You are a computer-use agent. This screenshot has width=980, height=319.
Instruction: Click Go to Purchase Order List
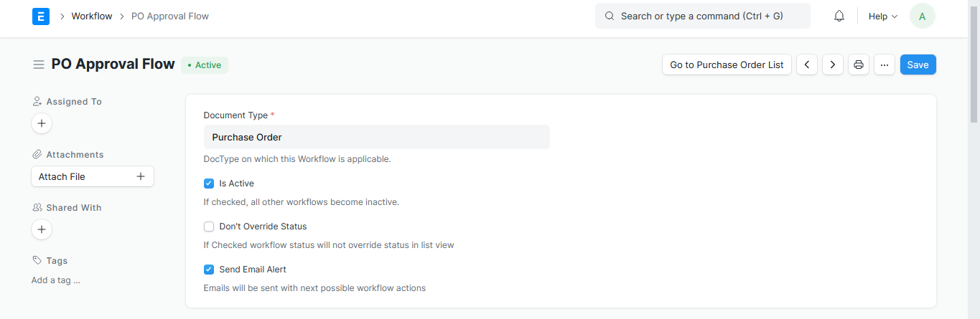(727, 65)
